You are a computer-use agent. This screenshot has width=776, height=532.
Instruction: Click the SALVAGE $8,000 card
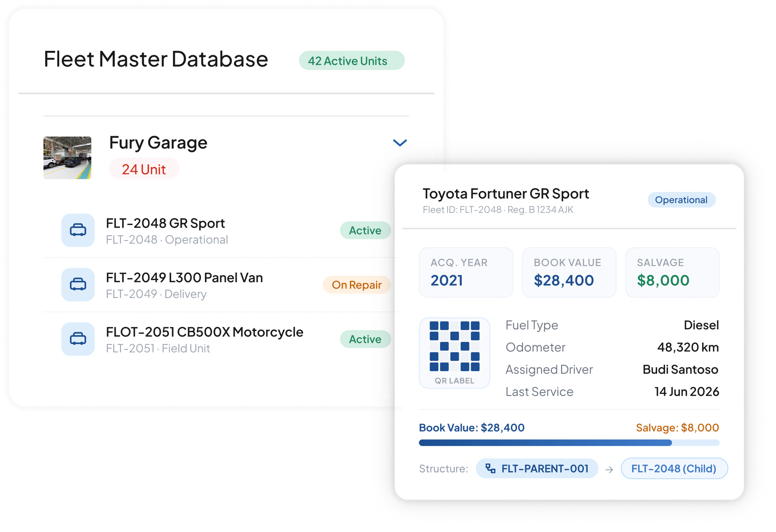[672, 272]
